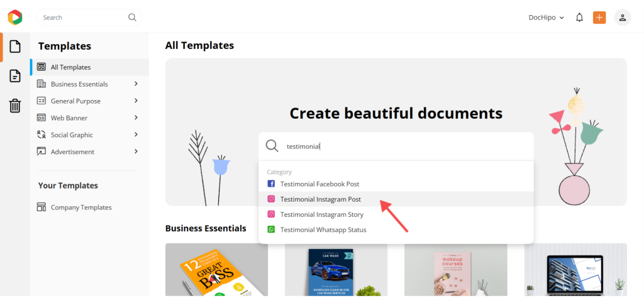Viewport: 644px width, 298px height.
Task: Open the Car Wash flyer thumbnail
Action: (336, 270)
